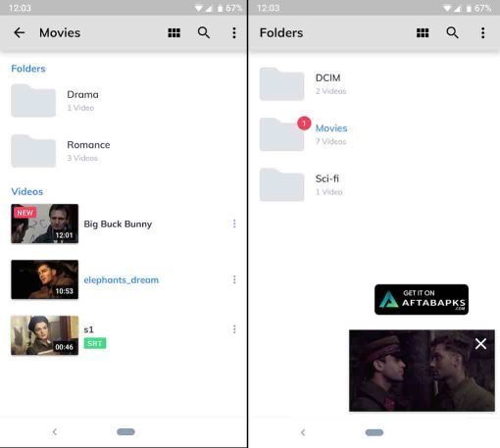Open the Drama folder

point(125,101)
